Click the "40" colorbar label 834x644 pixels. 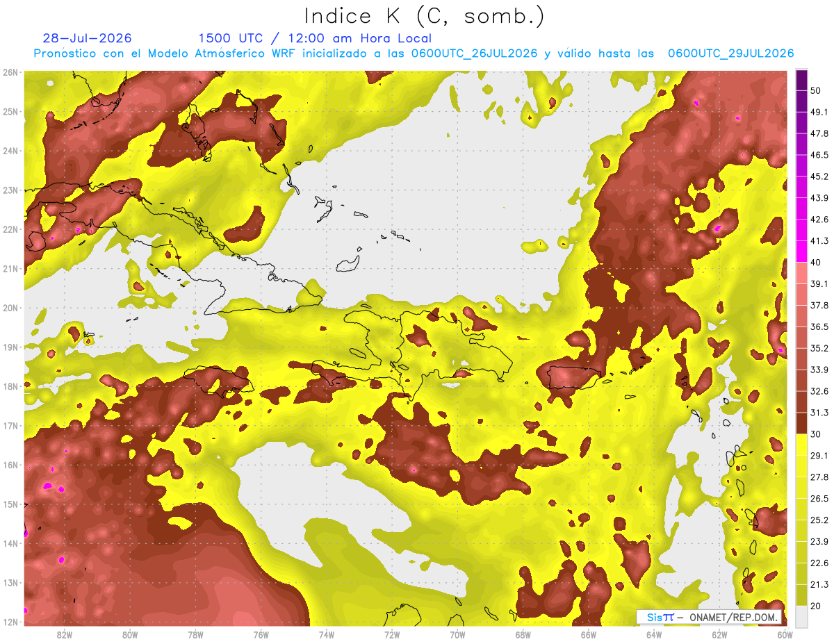(816, 262)
